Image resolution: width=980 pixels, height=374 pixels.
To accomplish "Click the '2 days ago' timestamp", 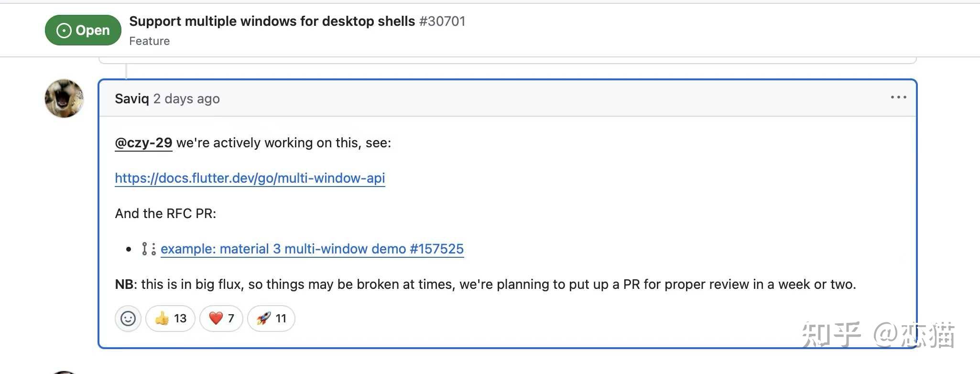I will (x=186, y=99).
